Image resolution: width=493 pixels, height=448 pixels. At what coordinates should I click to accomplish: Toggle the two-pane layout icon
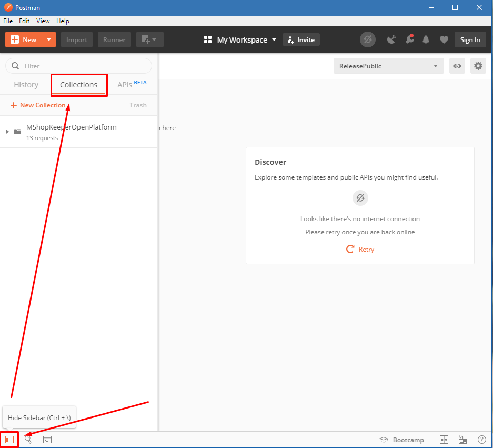[444, 440]
